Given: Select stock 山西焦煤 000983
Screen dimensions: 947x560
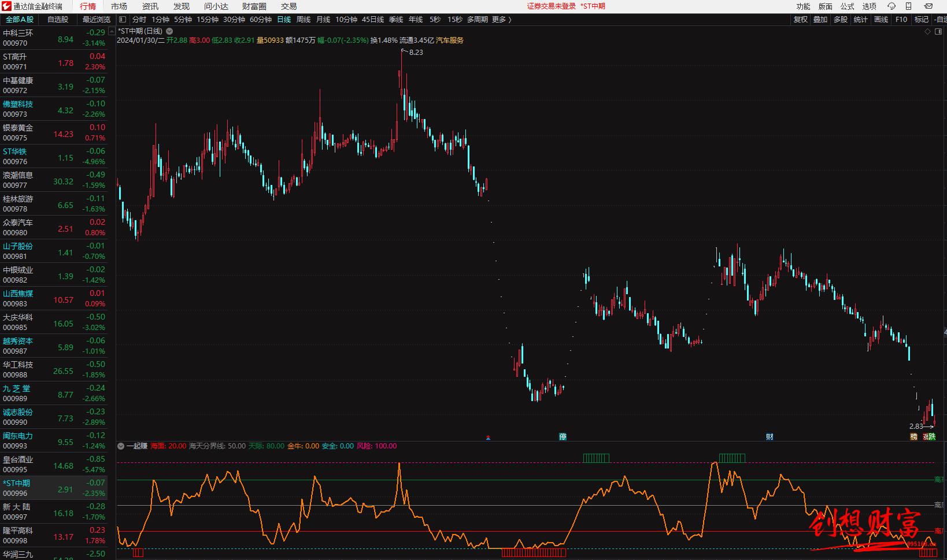Looking at the screenshot, I should tap(54, 299).
